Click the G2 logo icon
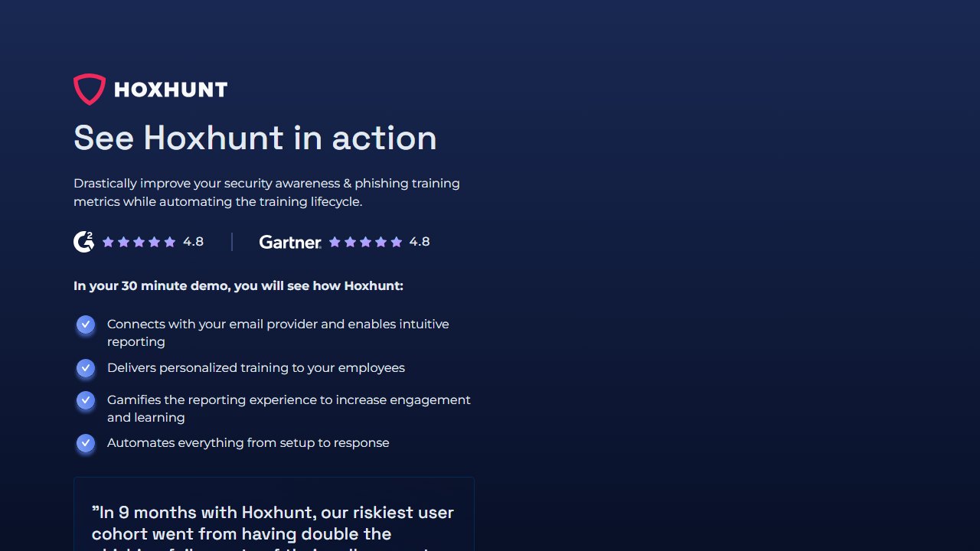Image resolution: width=980 pixels, height=551 pixels. pos(83,242)
